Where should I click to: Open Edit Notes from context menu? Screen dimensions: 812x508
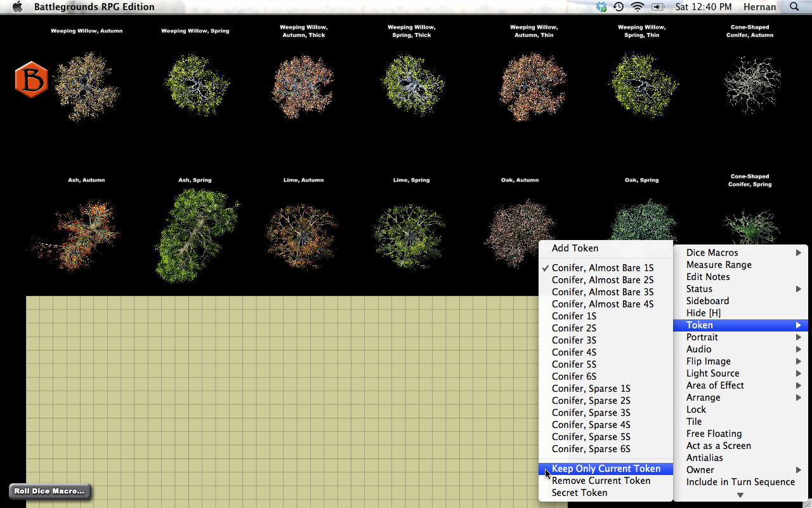coord(740,277)
